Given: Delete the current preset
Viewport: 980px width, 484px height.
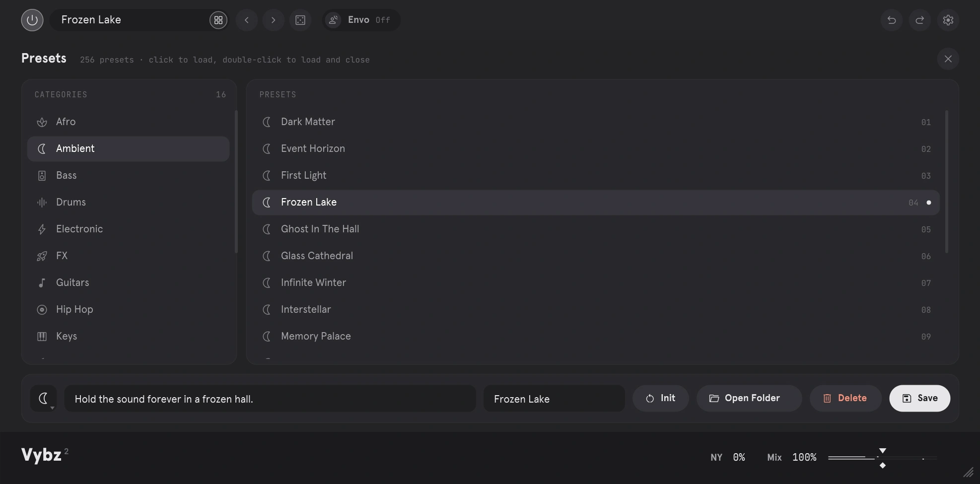Looking at the screenshot, I should (x=845, y=398).
